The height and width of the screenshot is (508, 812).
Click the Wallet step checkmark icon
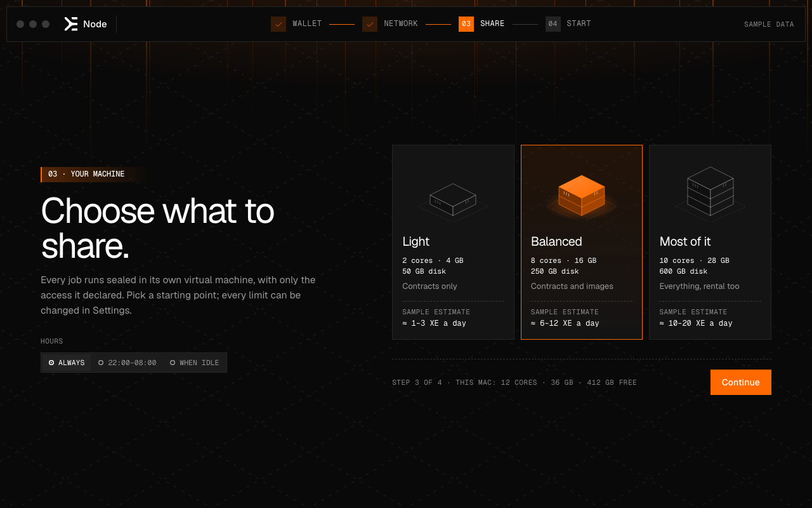pyautogui.click(x=278, y=24)
